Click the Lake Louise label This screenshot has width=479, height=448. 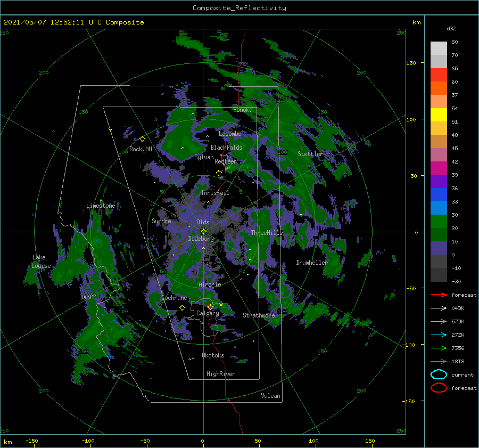click(41, 262)
